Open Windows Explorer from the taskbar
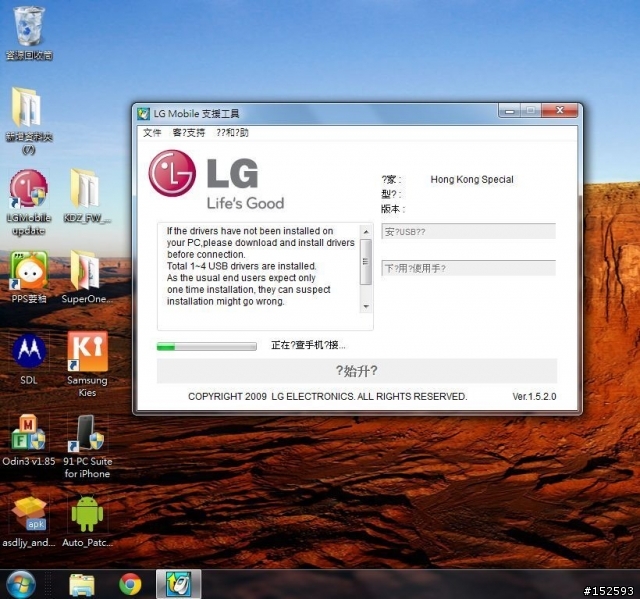The height and width of the screenshot is (599, 640). click(x=82, y=584)
